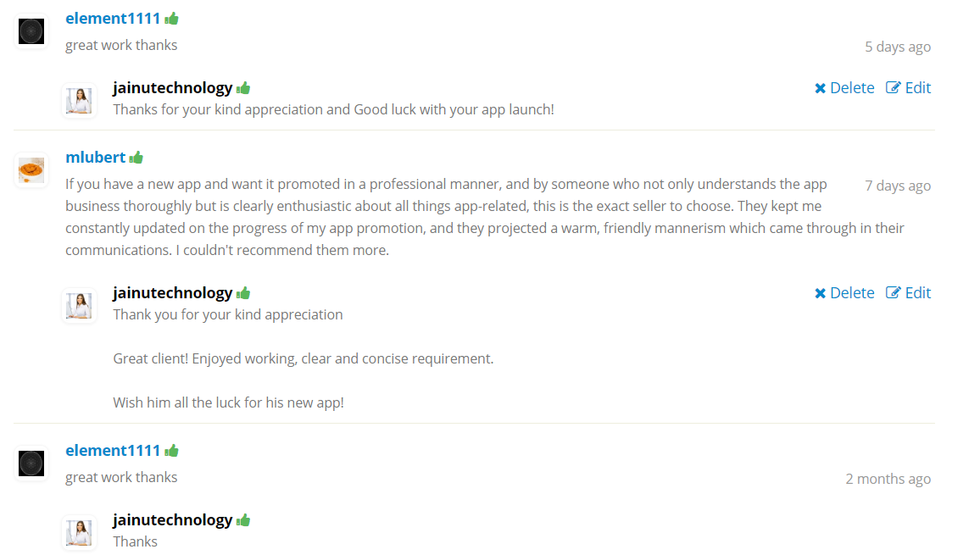Image resolution: width=980 pixels, height=555 pixels.
Task: Click mlubert's orange avatar thumbnail
Action: tap(31, 169)
